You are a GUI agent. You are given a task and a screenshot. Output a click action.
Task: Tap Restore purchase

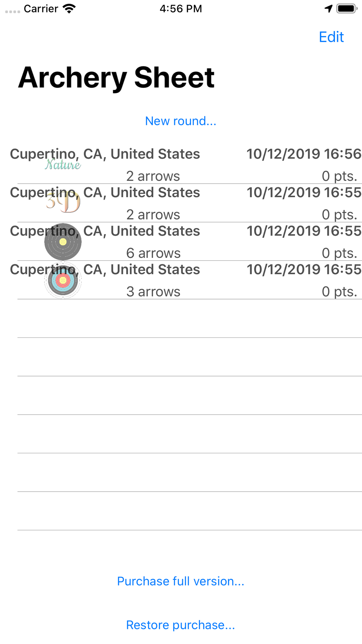(x=181, y=625)
